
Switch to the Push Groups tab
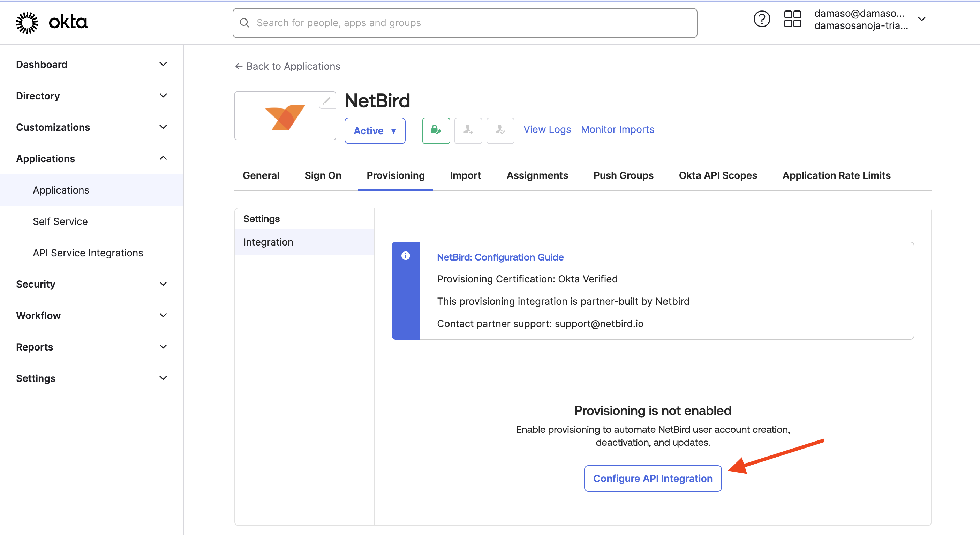623,175
